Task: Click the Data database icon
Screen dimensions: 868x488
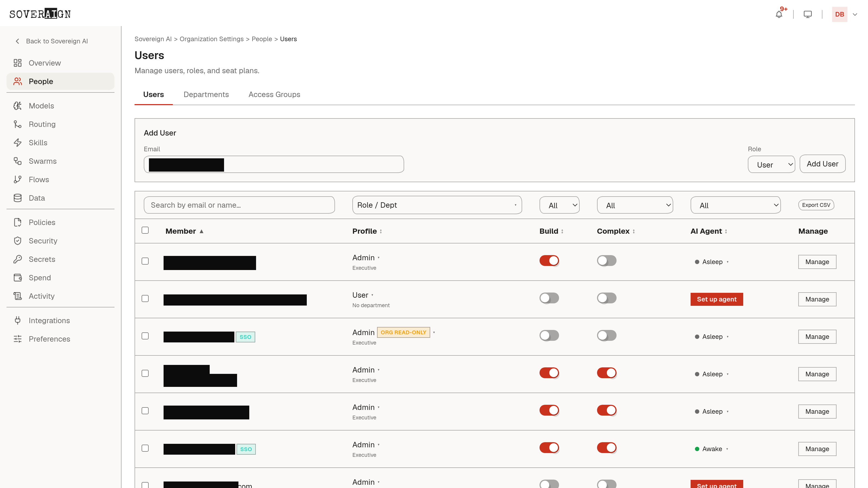Action: 18,198
